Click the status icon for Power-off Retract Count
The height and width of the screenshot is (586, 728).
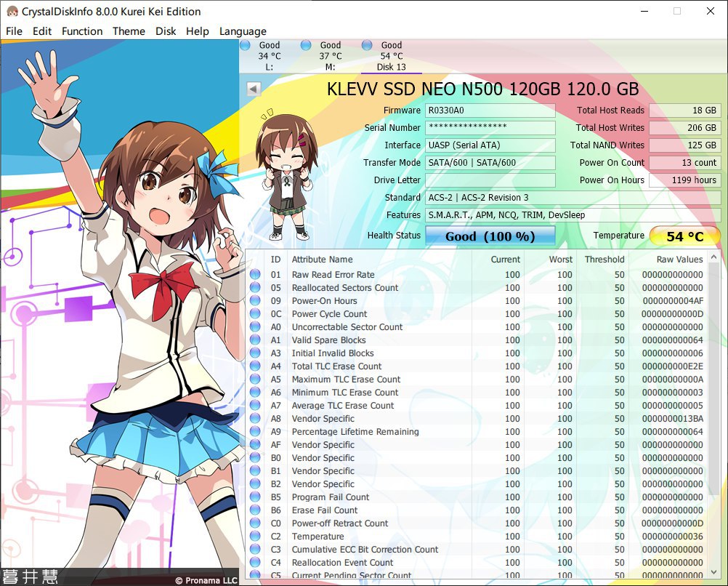pyautogui.click(x=255, y=523)
